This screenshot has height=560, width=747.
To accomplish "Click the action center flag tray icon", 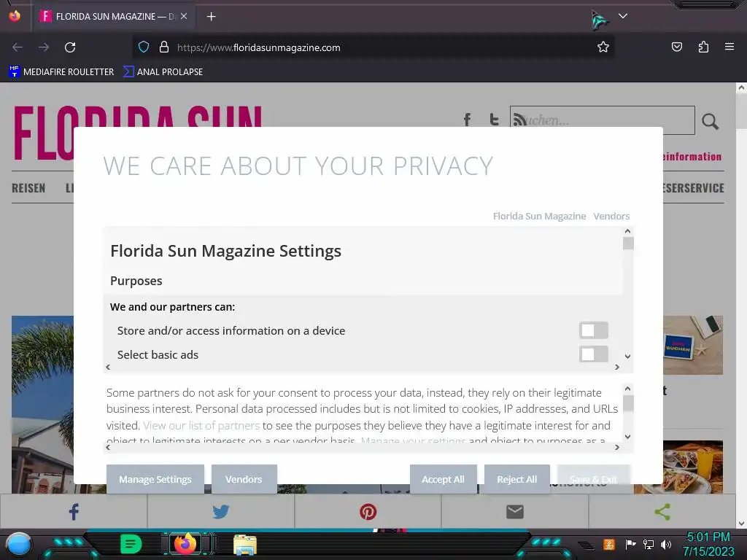I will pos(630,544).
